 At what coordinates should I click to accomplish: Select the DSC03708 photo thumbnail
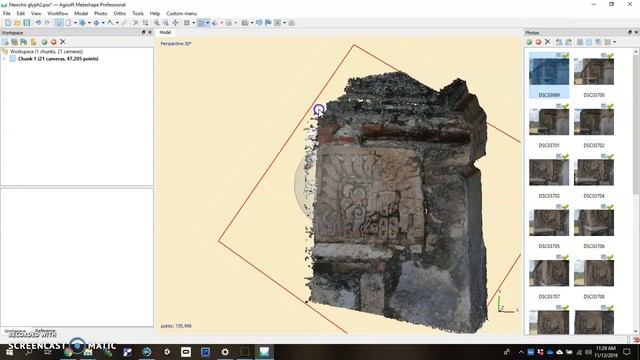click(x=593, y=273)
